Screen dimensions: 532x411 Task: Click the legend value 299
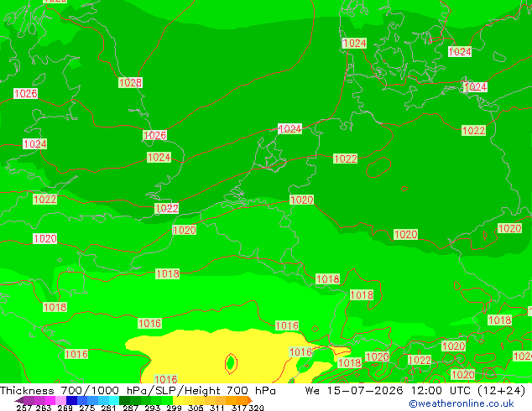click(174, 408)
